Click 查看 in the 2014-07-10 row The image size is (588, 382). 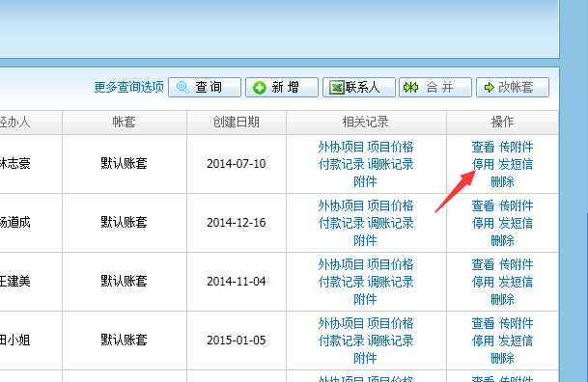click(483, 147)
